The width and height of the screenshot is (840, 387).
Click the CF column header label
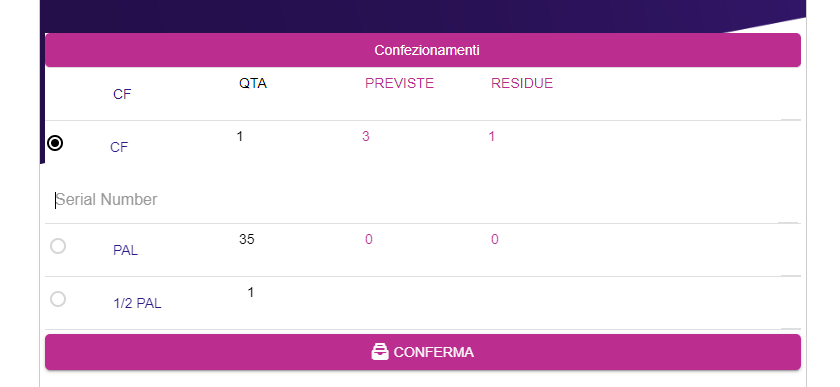click(122, 94)
